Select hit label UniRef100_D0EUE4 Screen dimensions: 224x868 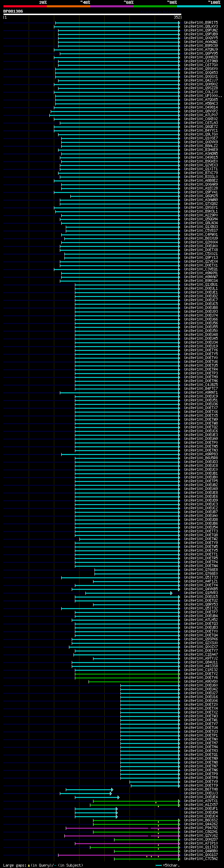[201, 797]
